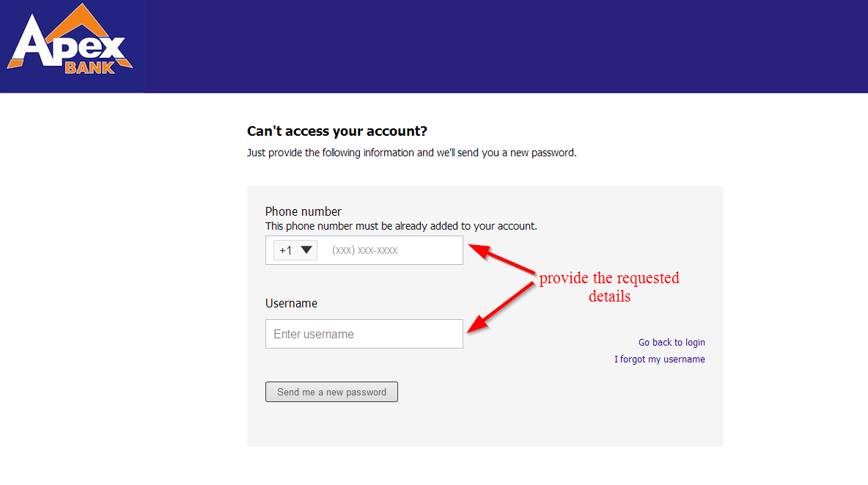Screen dimensions: 868x485
Task: Click the red arrow pointing at the phone field
Action: coord(502,260)
